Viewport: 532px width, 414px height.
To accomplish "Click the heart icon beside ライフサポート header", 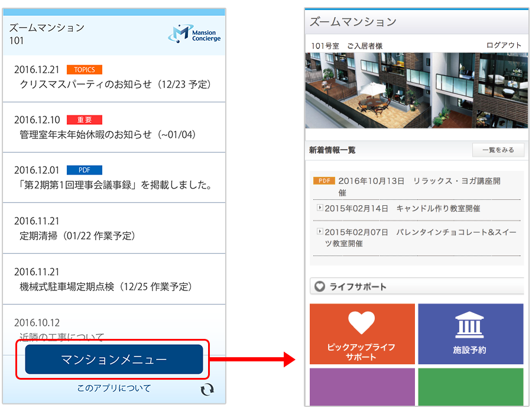I will pos(320,286).
